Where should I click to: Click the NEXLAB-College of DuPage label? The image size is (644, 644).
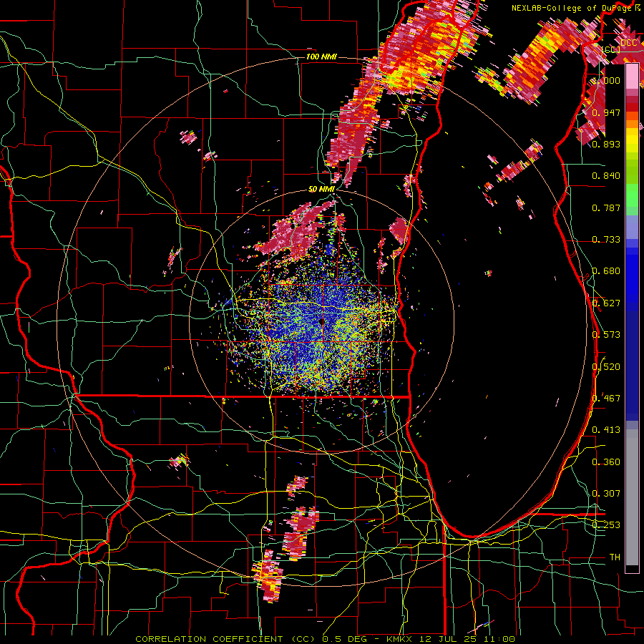coord(572,8)
